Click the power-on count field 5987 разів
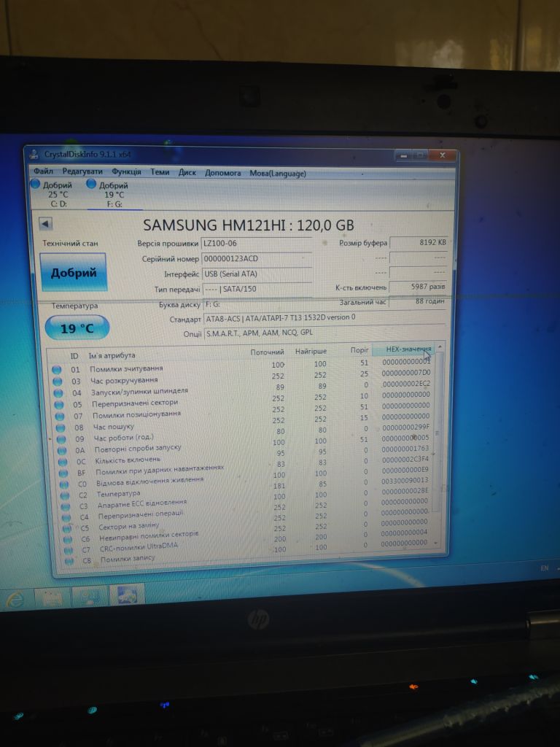The image size is (560, 747). click(x=419, y=287)
